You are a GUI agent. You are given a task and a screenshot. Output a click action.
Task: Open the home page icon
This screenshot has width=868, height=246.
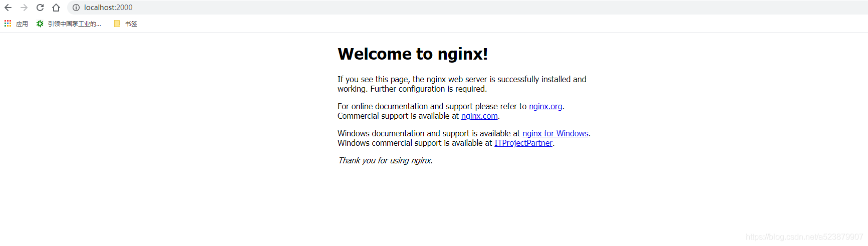point(56,8)
